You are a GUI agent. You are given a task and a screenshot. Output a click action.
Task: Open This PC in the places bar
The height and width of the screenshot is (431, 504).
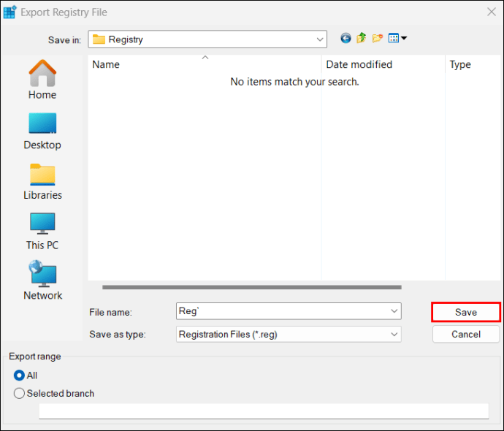42,232
